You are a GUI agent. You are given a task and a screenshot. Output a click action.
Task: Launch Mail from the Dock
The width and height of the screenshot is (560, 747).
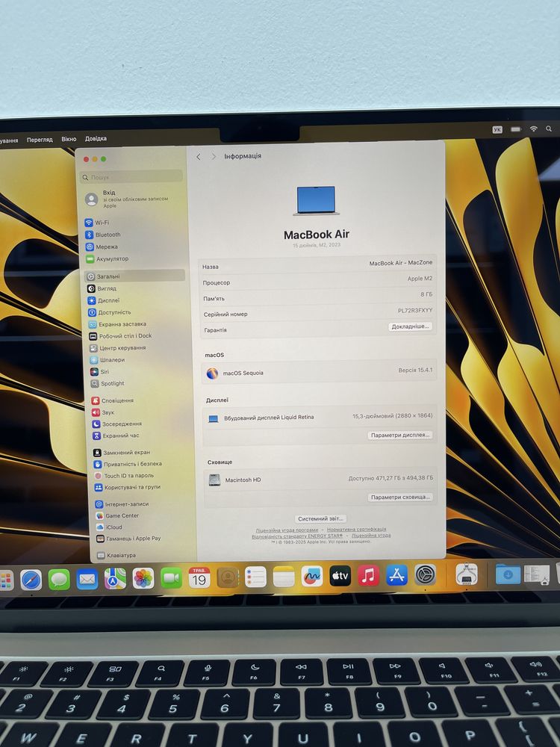tap(87, 580)
